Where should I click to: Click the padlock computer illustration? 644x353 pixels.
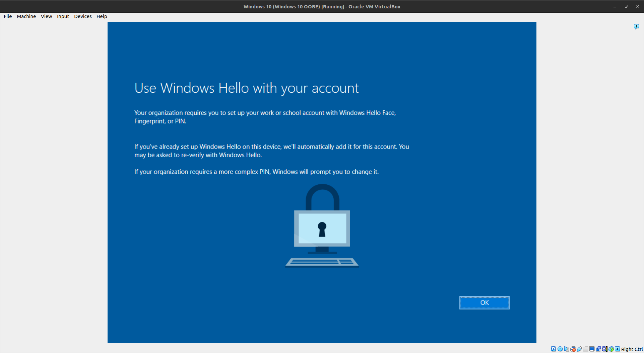[322, 226]
